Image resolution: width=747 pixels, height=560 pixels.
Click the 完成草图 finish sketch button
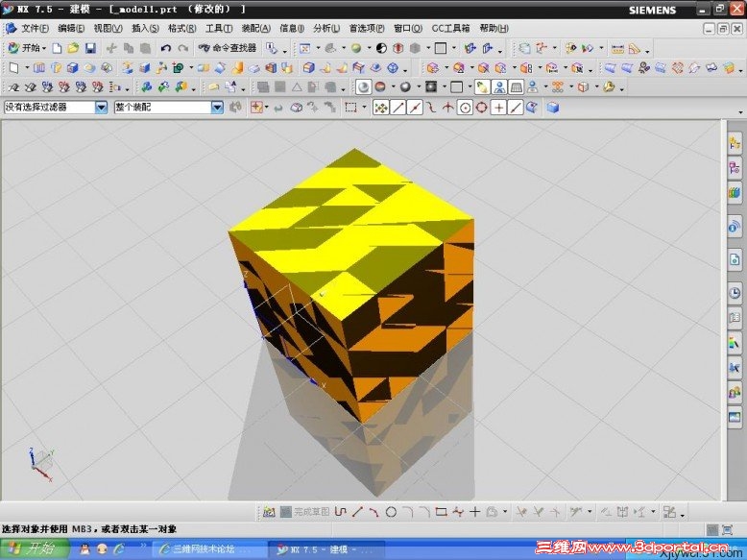point(305,512)
